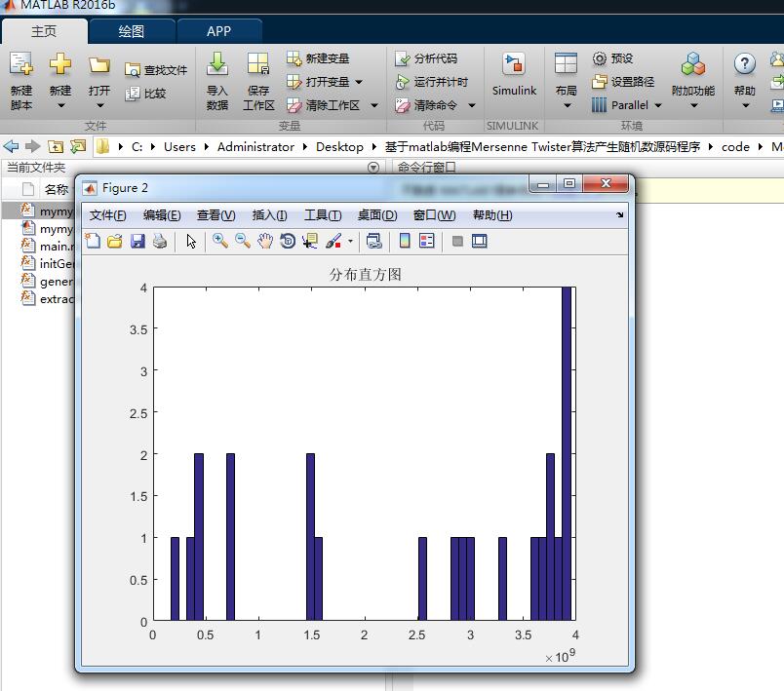Click the Insert Colorbar icon
The width and height of the screenshot is (784, 691).
[405, 242]
